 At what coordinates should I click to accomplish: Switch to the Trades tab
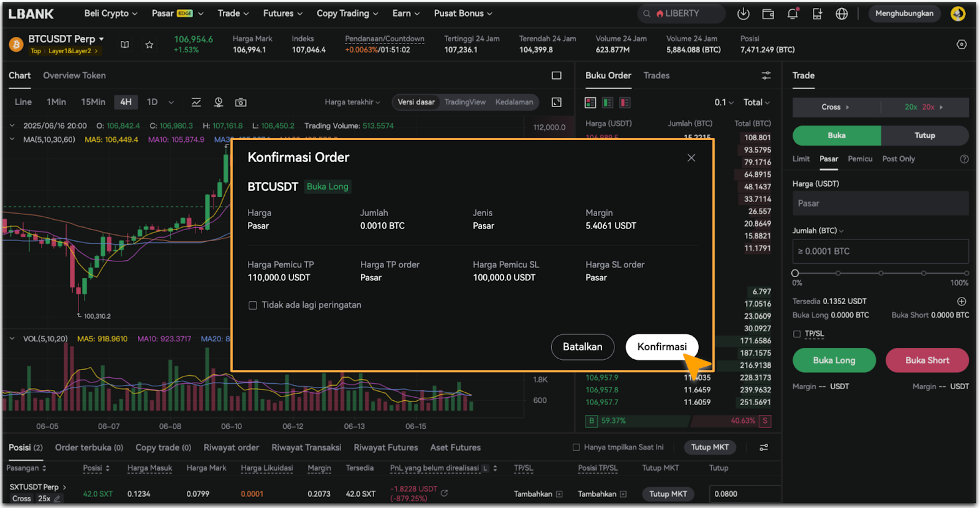tap(656, 75)
